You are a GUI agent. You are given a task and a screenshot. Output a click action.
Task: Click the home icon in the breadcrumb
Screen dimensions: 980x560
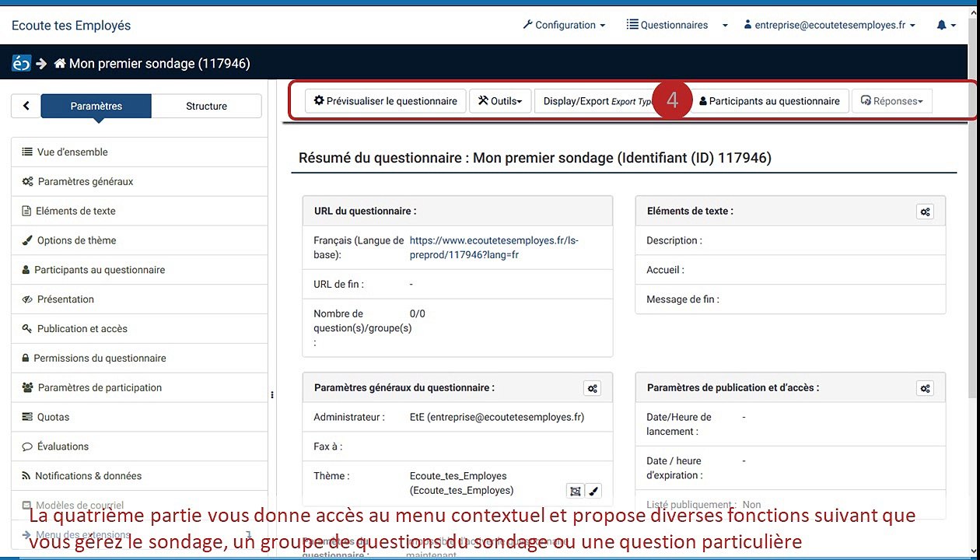coord(60,64)
